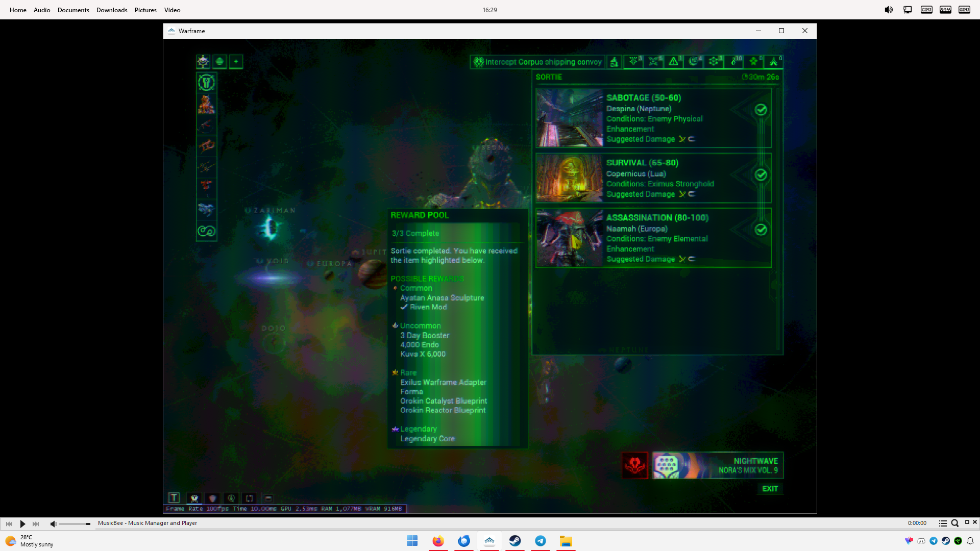Click the Legendary Core reward
The height and width of the screenshot is (551, 980).
point(427,439)
